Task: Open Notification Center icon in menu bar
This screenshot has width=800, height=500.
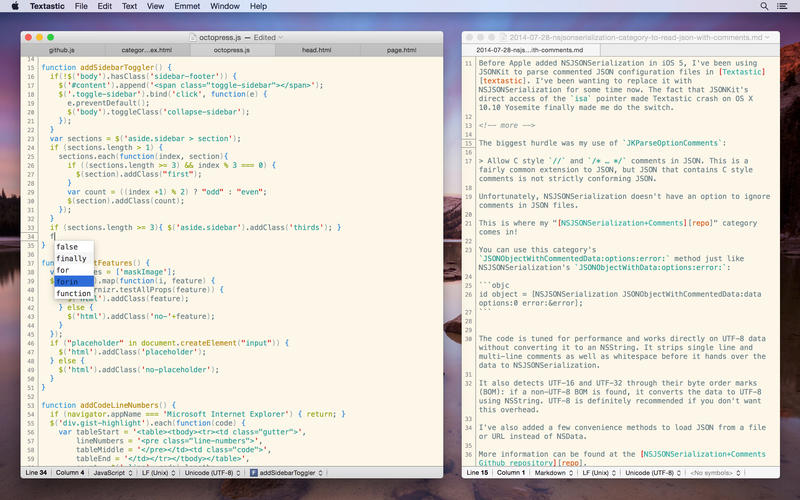Action: click(x=782, y=6)
